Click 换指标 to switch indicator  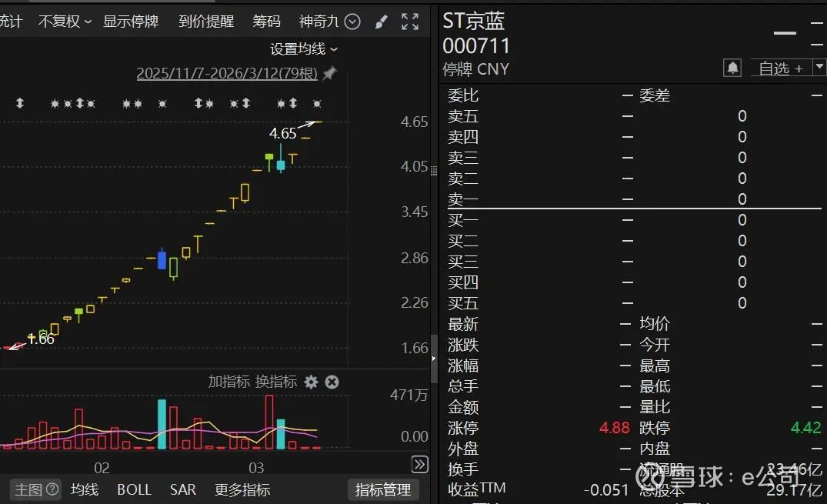[276, 382]
